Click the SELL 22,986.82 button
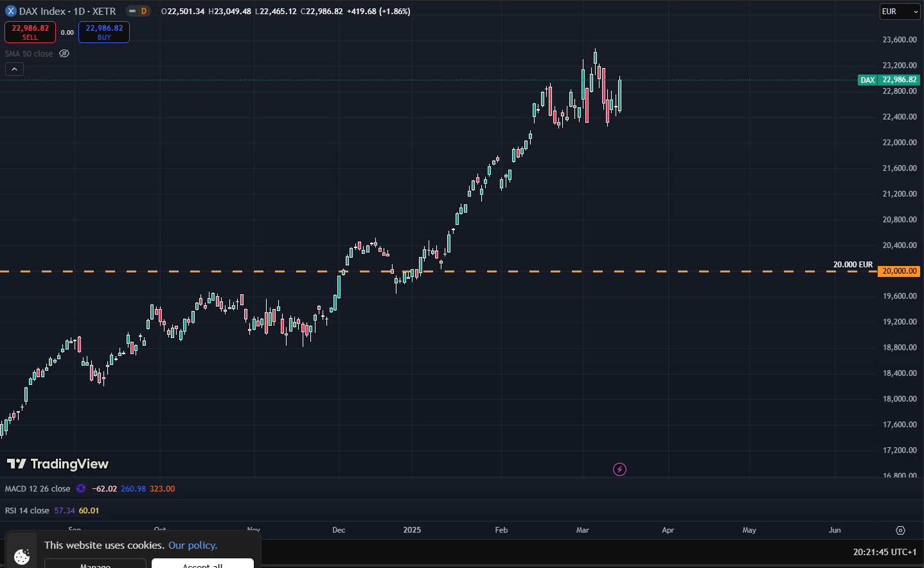Image resolution: width=924 pixels, height=568 pixels. 30,32
